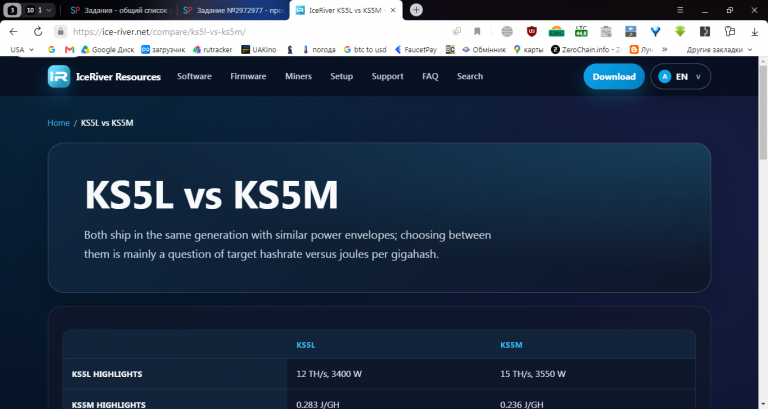768x409 pixels.
Task: Open the EN language selector
Action: [680, 76]
